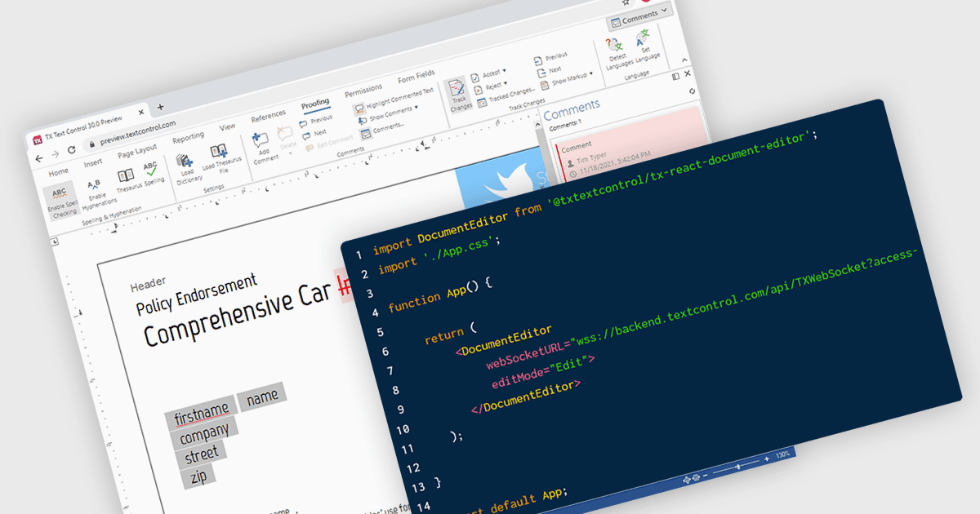Select the Proofing ribbon tab

[315, 104]
